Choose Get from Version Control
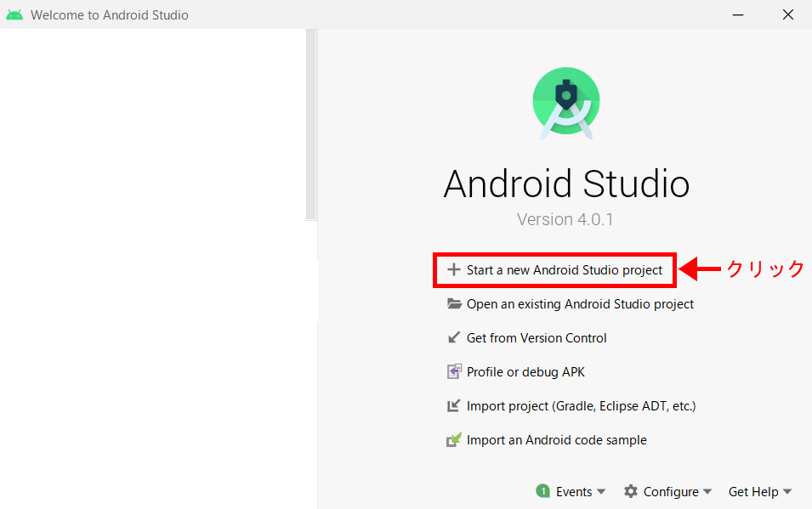812x509 pixels. click(x=537, y=338)
